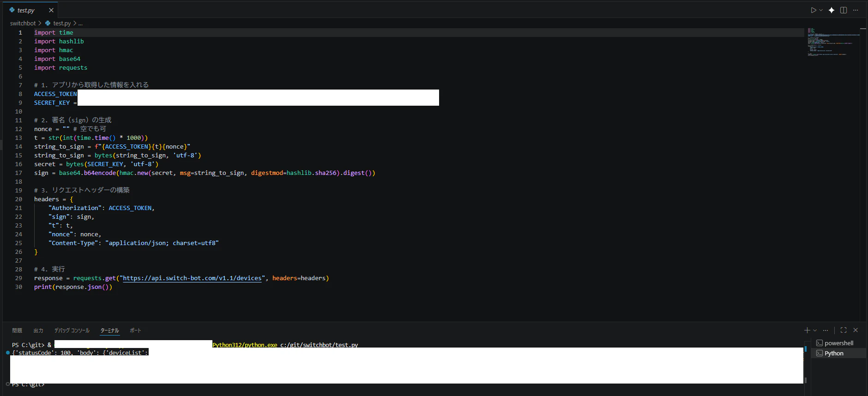Click the comment 'アプリから取得した情報を入れる'
The image size is (868, 396).
click(100, 85)
